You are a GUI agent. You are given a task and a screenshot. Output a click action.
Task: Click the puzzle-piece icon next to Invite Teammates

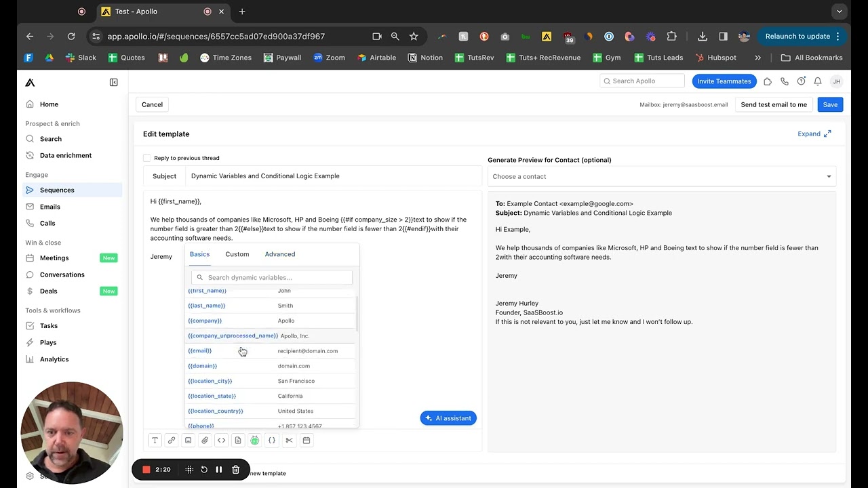click(x=768, y=81)
